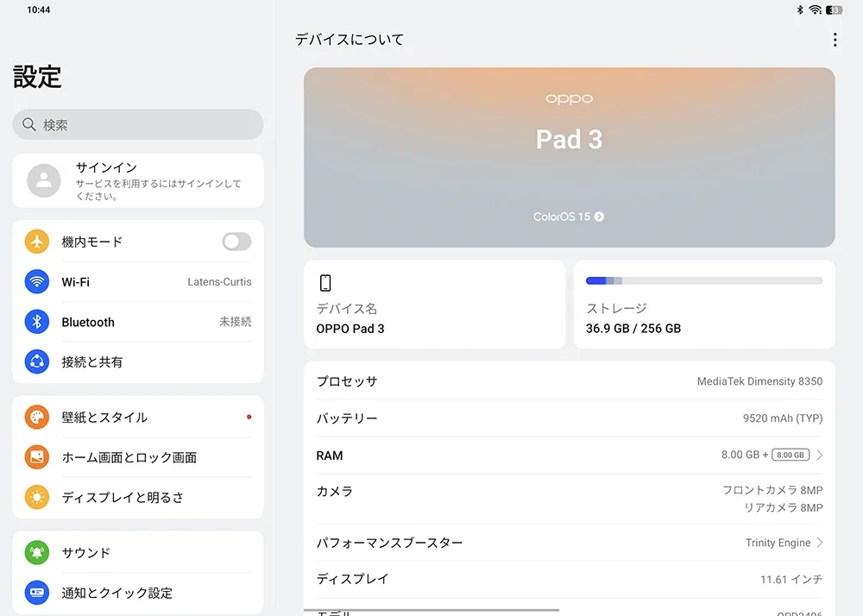This screenshot has width=863, height=616.
Task: Open サウンド settings
Action: click(x=138, y=552)
